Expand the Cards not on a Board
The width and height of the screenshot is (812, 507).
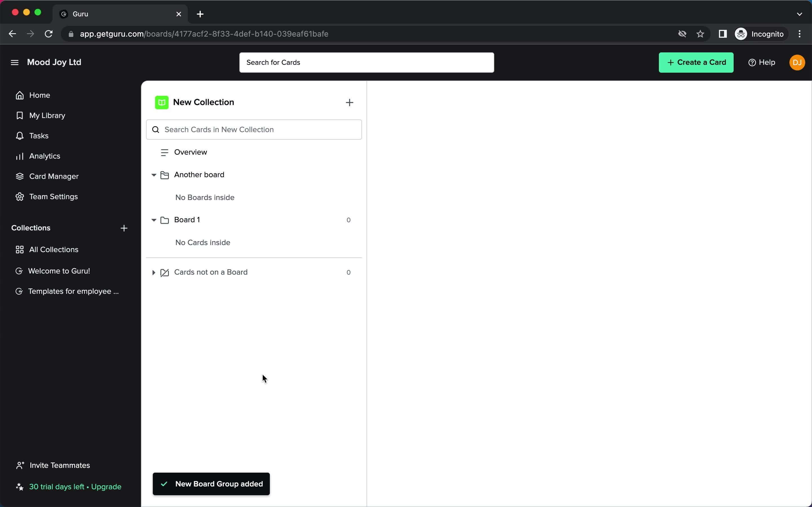point(153,272)
